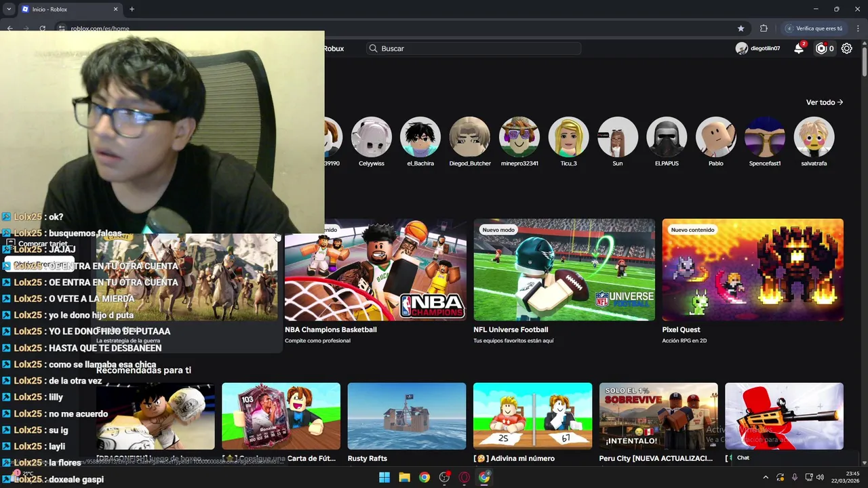Image resolution: width=868 pixels, height=488 pixels.
Task: Open friend Diegod_Butcher avatar
Action: [x=470, y=137]
